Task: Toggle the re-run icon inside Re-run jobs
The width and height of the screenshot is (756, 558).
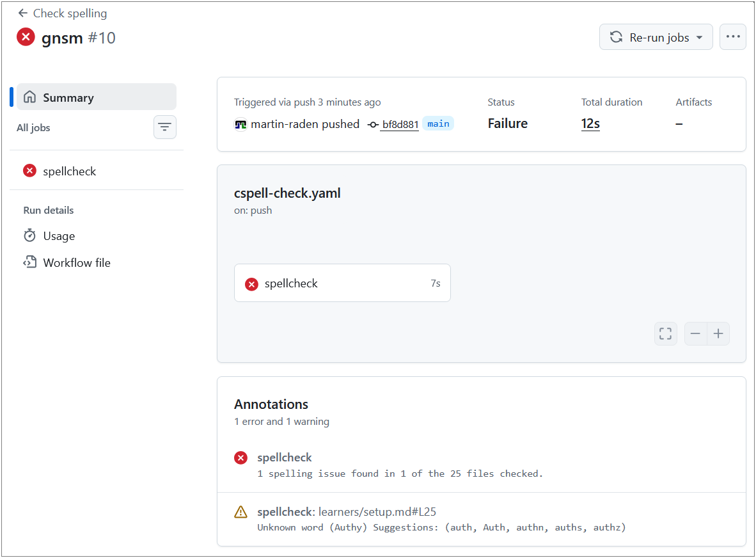Action: click(x=616, y=36)
